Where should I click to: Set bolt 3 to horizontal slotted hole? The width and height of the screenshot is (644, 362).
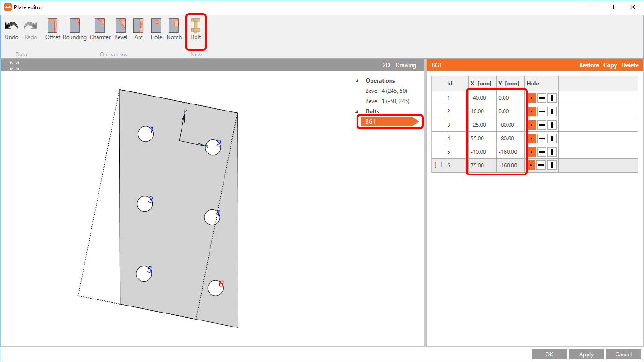[x=542, y=125]
